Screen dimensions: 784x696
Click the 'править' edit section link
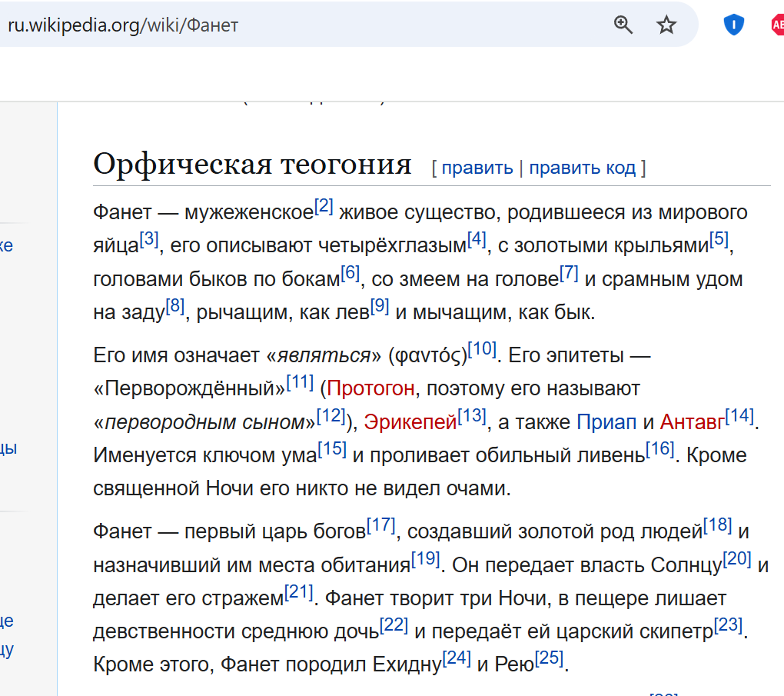tap(477, 168)
